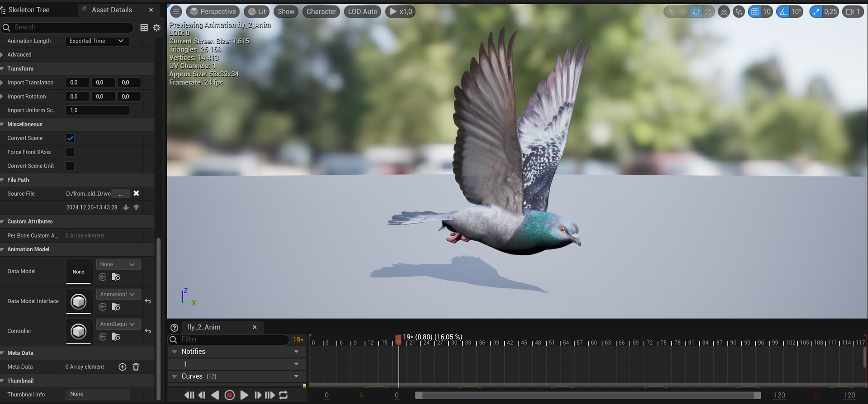Open the Perspective view mode menu
868x404 pixels.
point(212,12)
